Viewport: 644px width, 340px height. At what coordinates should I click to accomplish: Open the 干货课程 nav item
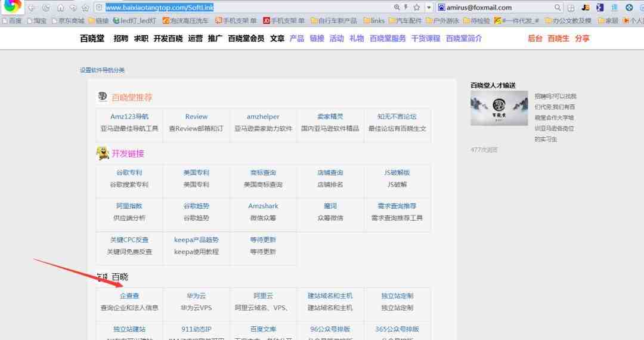pos(426,38)
